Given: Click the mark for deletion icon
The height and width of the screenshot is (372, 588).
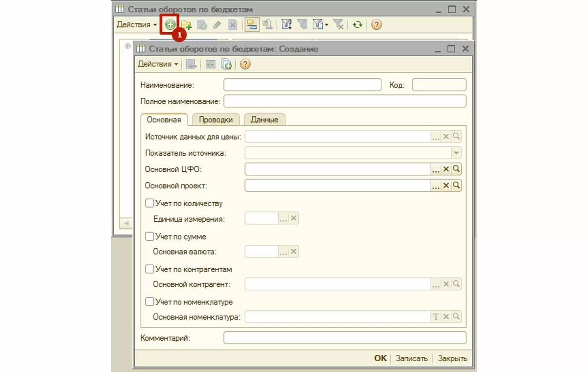Looking at the screenshot, I should [x=233, y=24].
